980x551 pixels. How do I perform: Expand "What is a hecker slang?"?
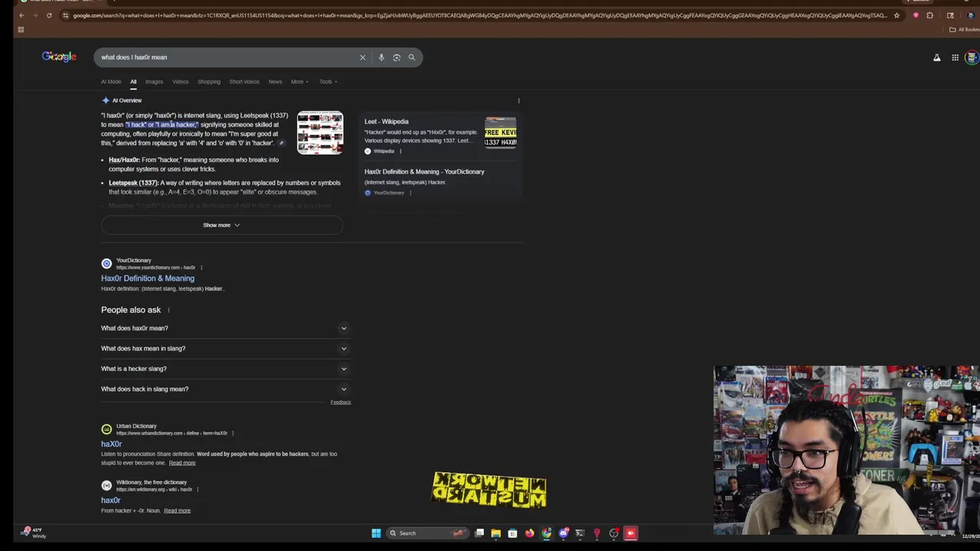pos(225,369)
